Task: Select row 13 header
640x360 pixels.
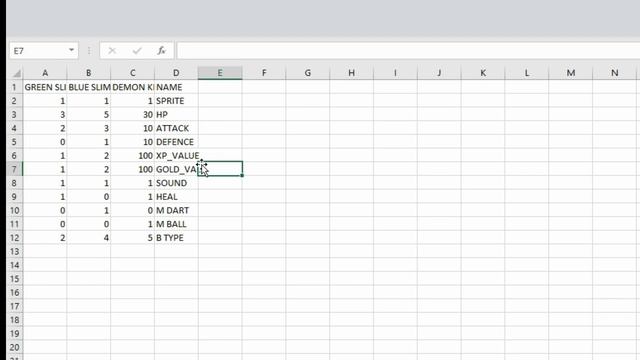Action: 14,251
